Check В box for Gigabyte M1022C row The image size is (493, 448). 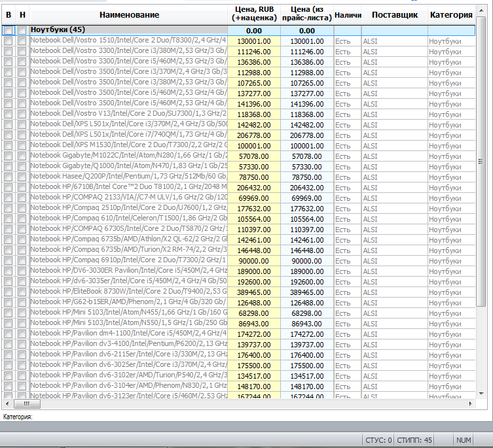(x=9, y=156)
